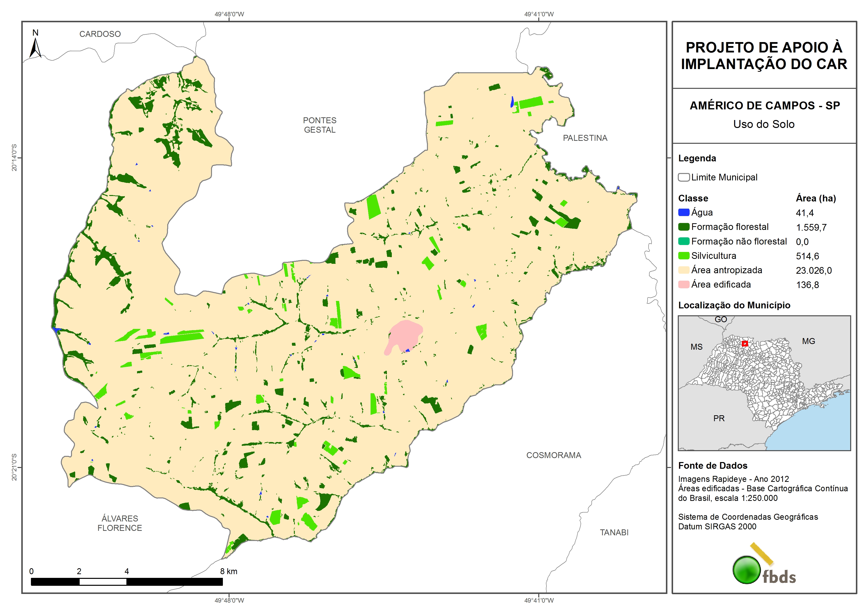Click the ÁLVARES FLORENCE label
This screenshot has height=614, width=868.
click(119, 523)
